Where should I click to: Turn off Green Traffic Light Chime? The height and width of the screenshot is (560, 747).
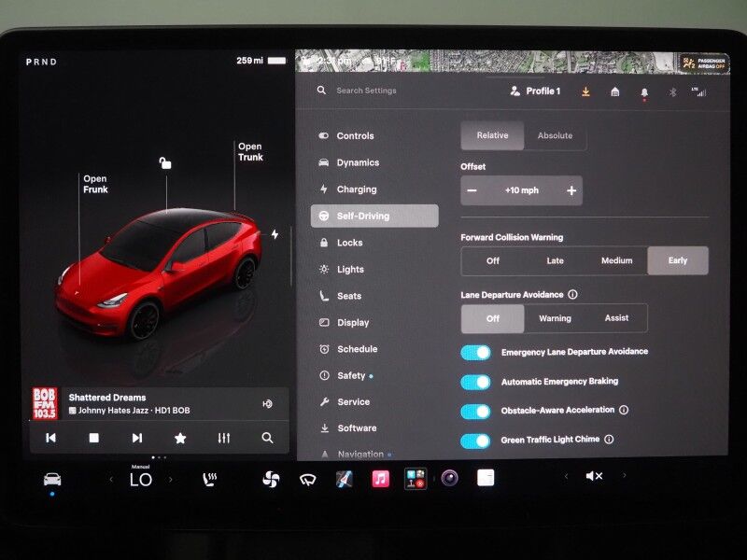point(475,441)
